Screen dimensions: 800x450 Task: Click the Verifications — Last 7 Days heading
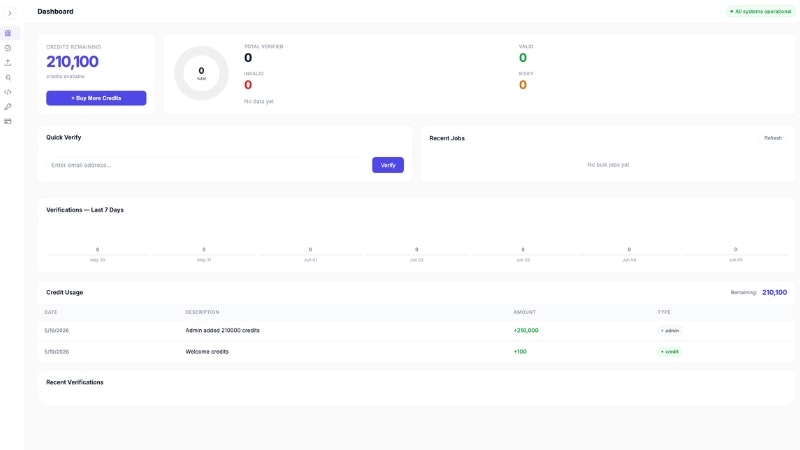tap(85, 210)
